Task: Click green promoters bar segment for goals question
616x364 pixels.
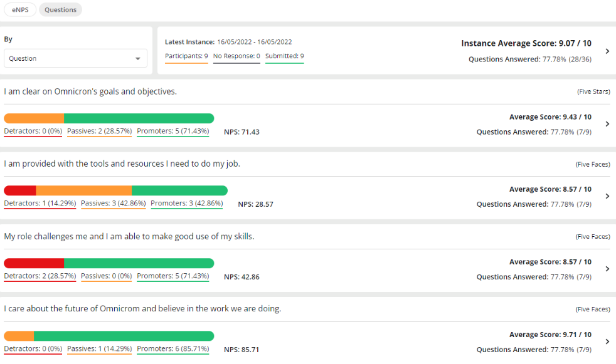Action: (x=139, y=118)
